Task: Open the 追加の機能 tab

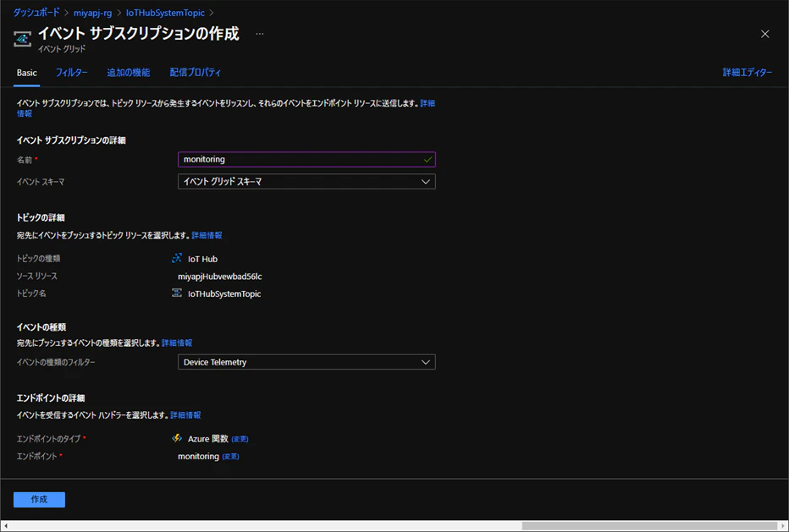Action: pos(129,73)
